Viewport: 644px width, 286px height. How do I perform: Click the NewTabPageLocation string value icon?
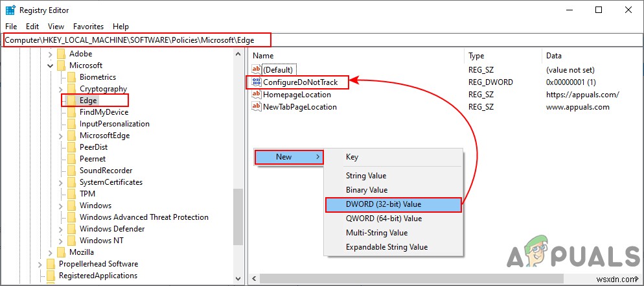click(x=257, y=107)
